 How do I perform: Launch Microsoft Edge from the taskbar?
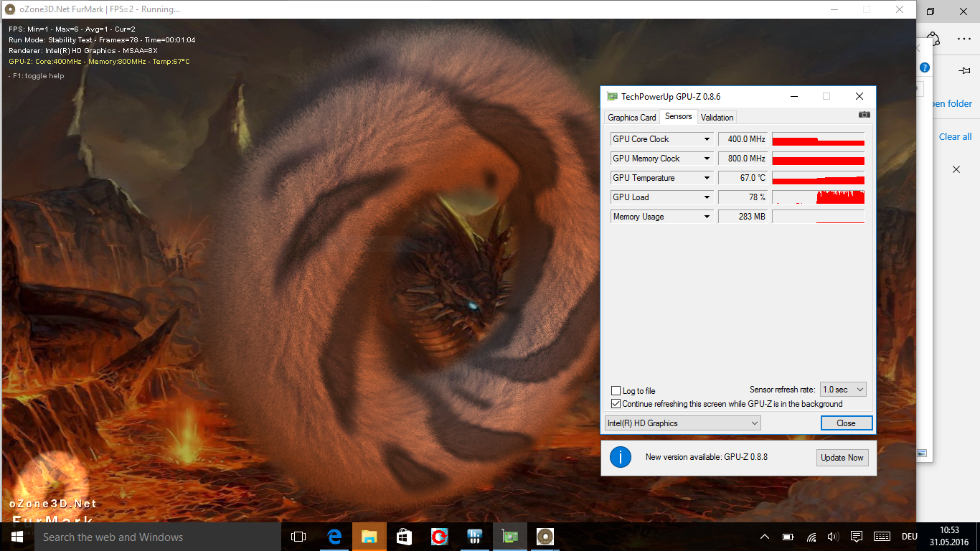(334, 537)
